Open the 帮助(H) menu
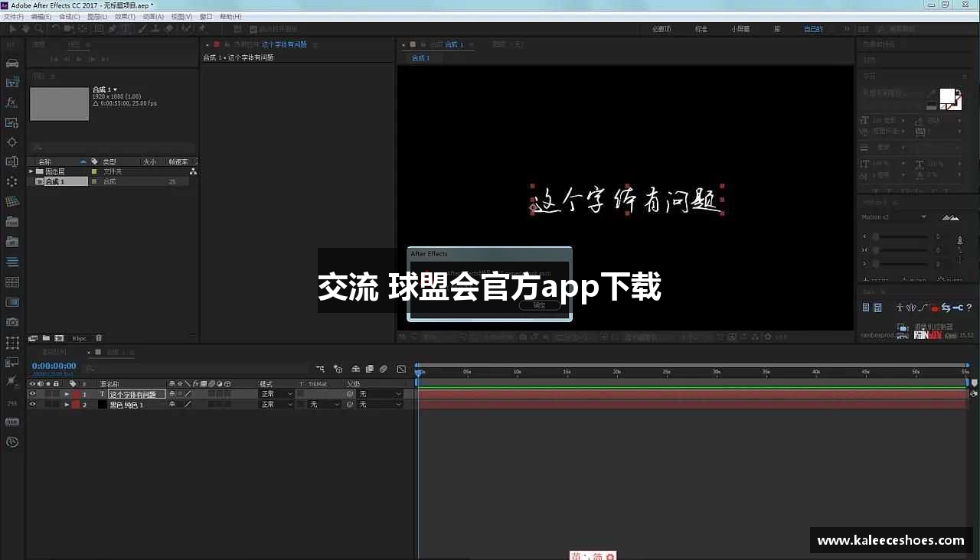The width and height of the screenshot is (980, 560). 230,16
